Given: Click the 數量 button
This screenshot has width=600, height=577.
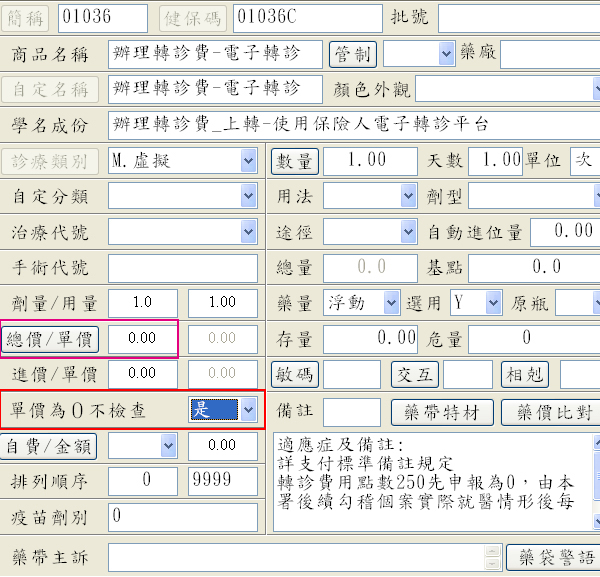Looking at the screenshot, I should coord(293,160).
